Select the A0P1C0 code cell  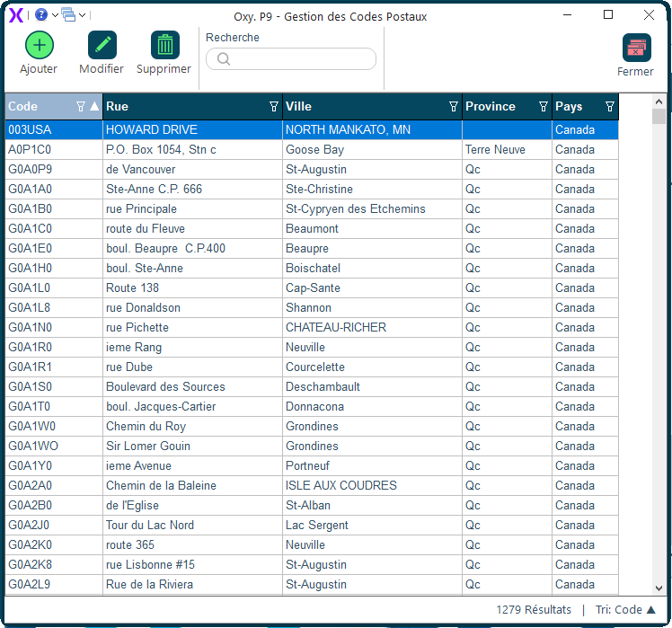point(54,150)
